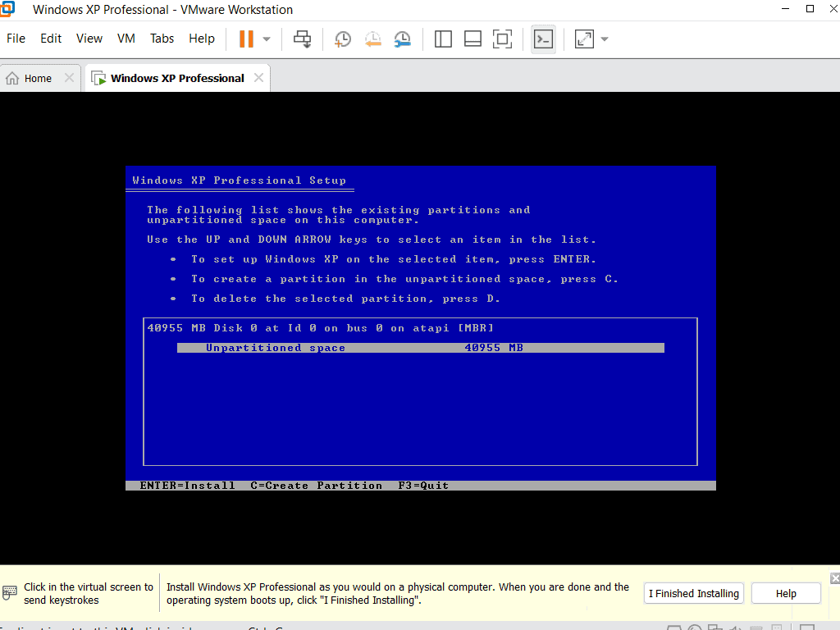840x630 pixels.
Task: Expand the stretch options dropdown arrow
Action: pos(605,39)
